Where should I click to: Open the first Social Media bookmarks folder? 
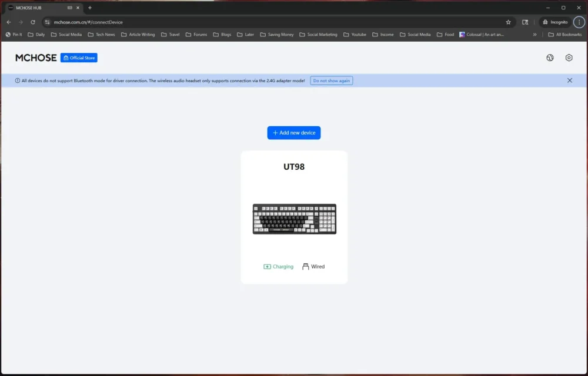click(66, 35)
